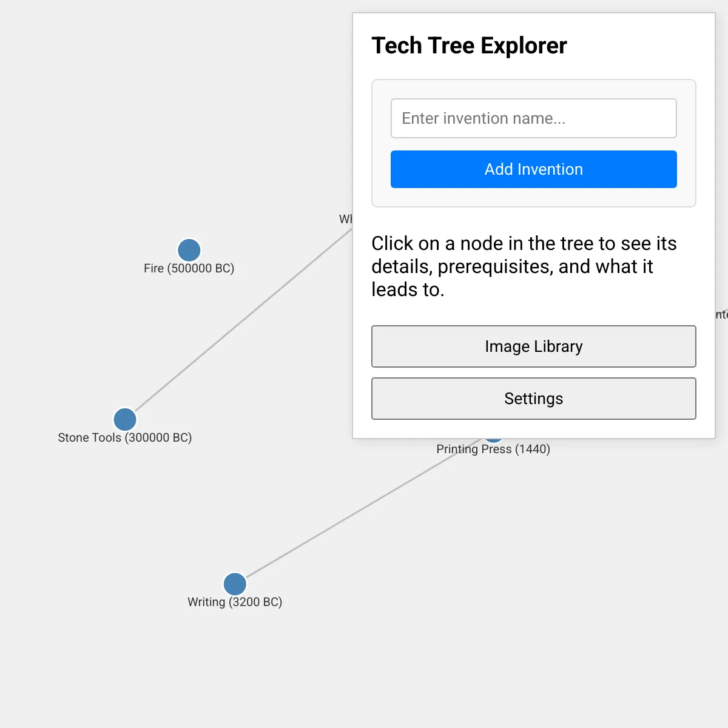This screenshot has width=728, height=728.
Task: Click the instruction text about clicking nodes
Action: tap(524, 266)
